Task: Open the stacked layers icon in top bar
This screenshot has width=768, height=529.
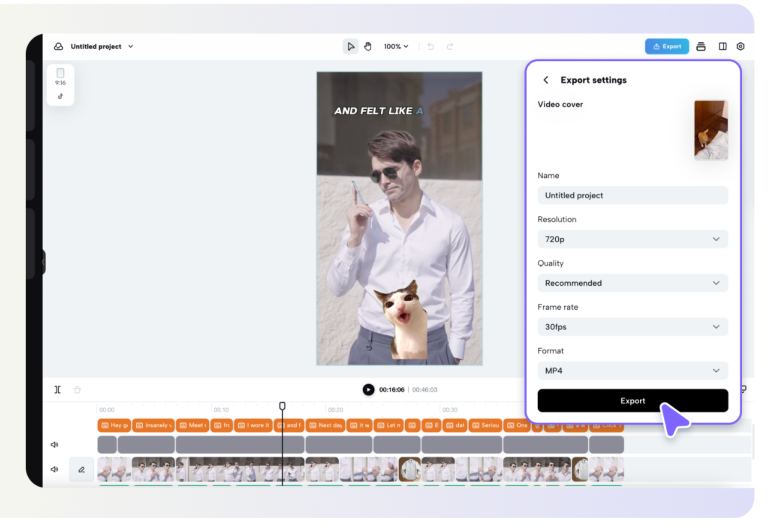Action: pos(701,47)
